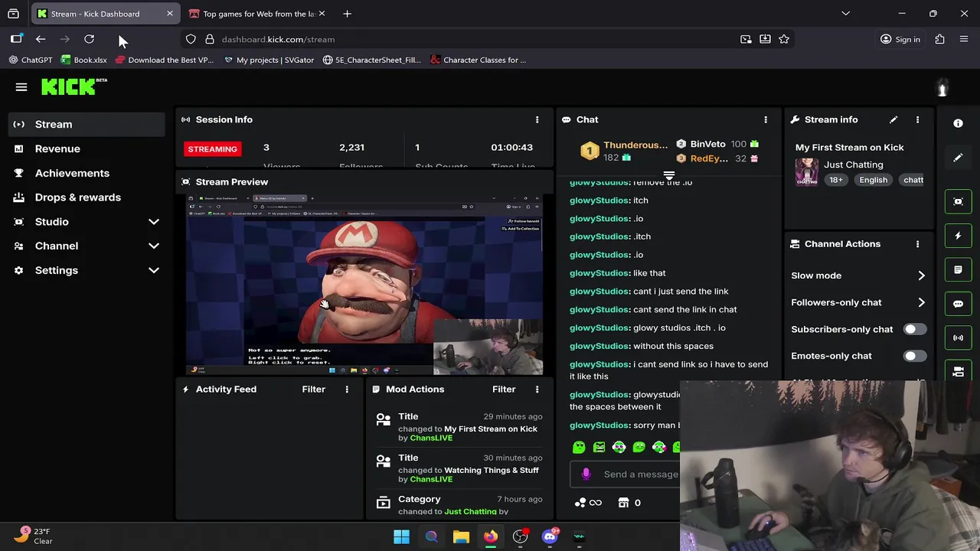Image resolution: width=980 pixels, height=551 pixels.
Task: Open Channel Actions three-dot menu
Action: (x=917, y=243)
